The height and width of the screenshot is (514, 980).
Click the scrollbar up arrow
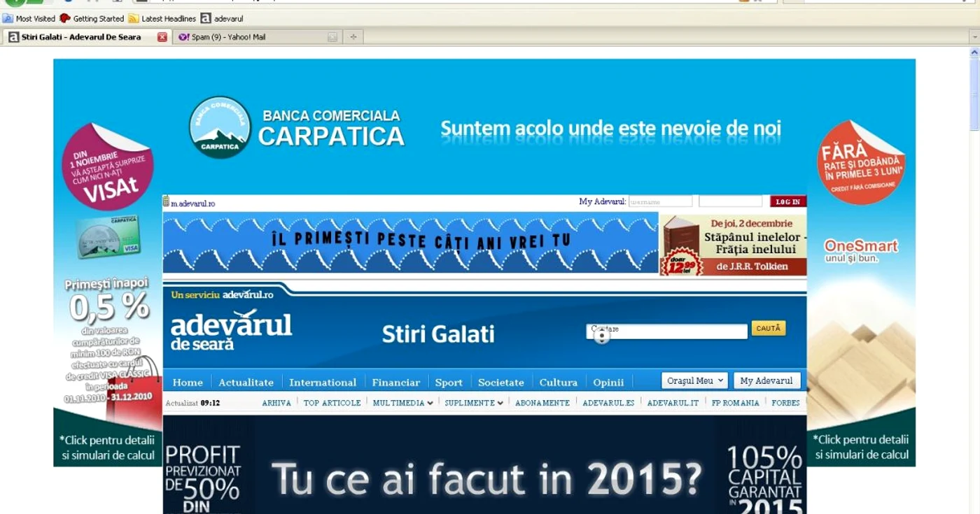pyautogui.click(x=974, y=52)
